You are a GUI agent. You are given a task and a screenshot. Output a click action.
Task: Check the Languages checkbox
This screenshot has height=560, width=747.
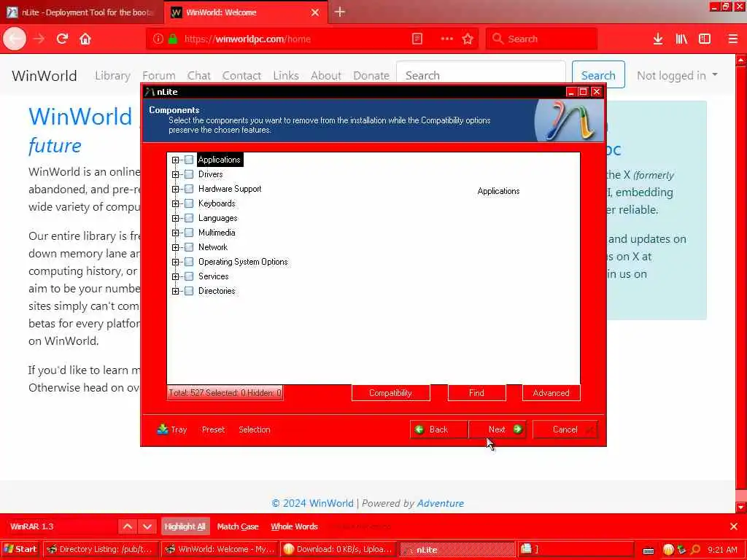[x=189, y=218]
